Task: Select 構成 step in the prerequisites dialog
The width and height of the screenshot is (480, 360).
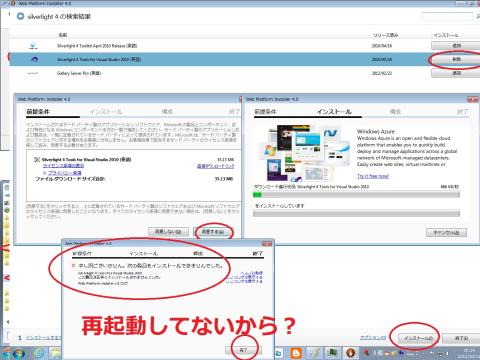Action: click(167, 112)
